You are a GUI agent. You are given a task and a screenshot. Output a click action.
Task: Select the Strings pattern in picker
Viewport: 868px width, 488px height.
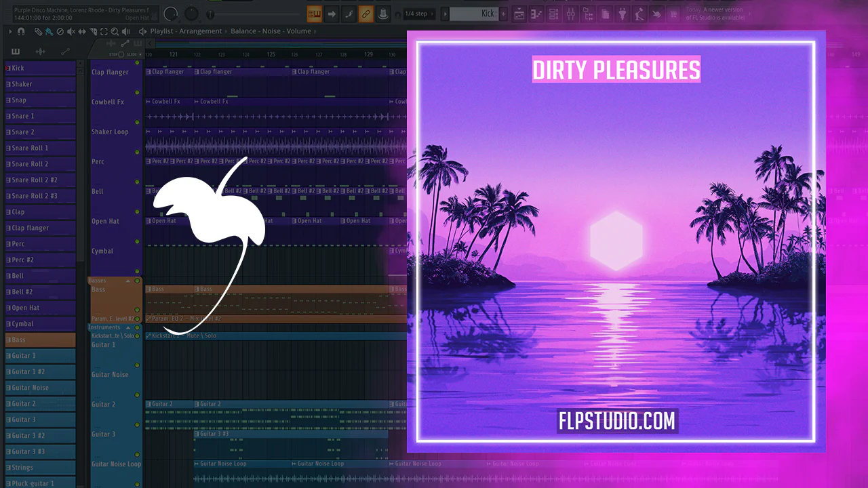(40, 468)
